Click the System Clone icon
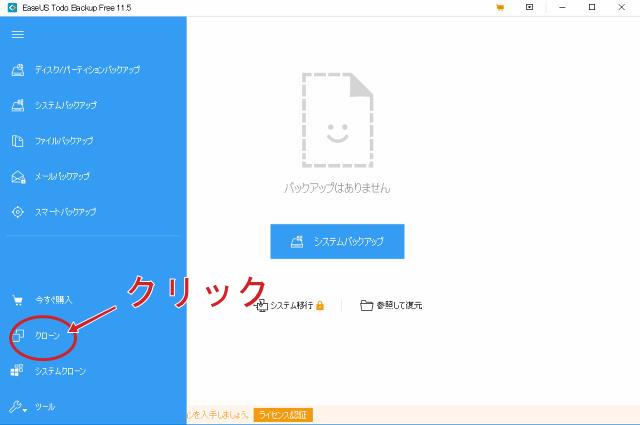 point(17,370)
